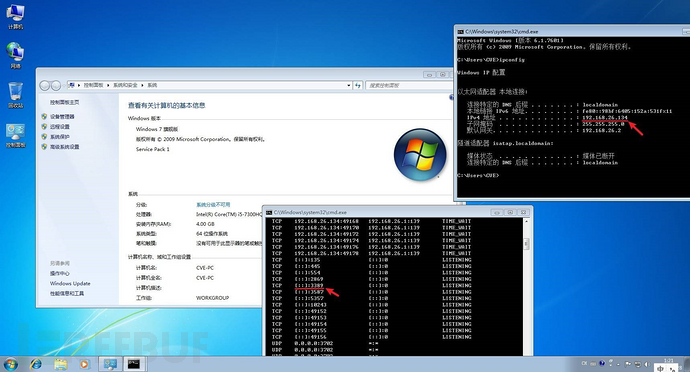The height and width of the screenshot is (372, 690).
Task: Open the Control Panel desktop icon
Action: [x=15, y=135]
